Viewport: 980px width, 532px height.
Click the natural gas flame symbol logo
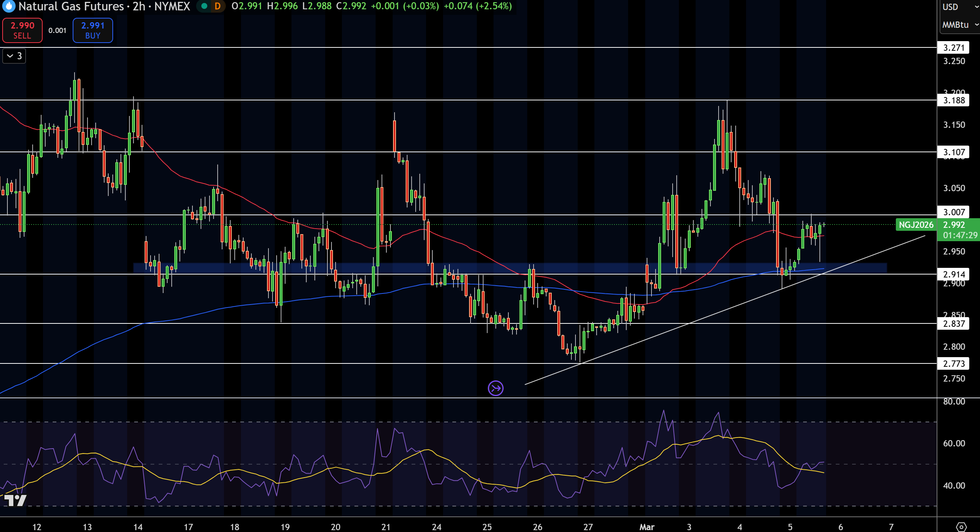click(x=9, y=6)
